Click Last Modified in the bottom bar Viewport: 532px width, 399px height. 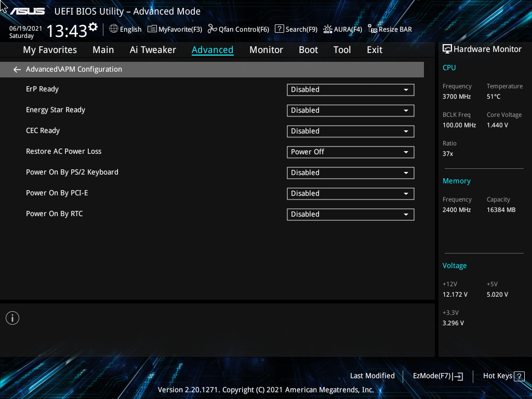tap(372, 376)
